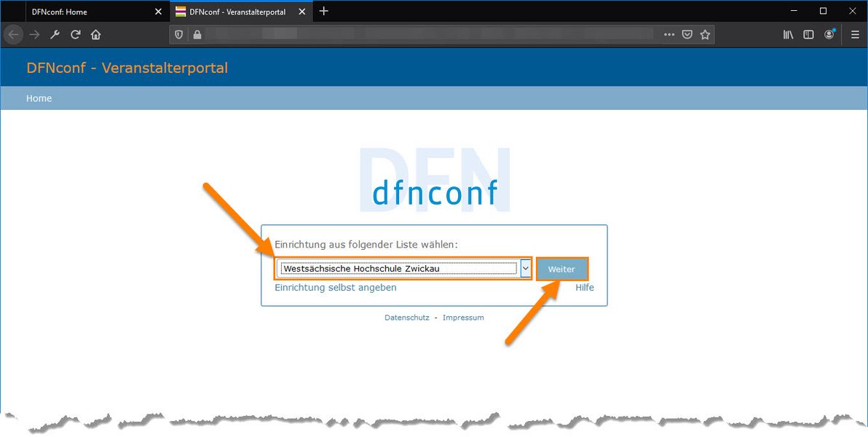
Task: Click the Home navigation item
Action: [x=39, y=98]
